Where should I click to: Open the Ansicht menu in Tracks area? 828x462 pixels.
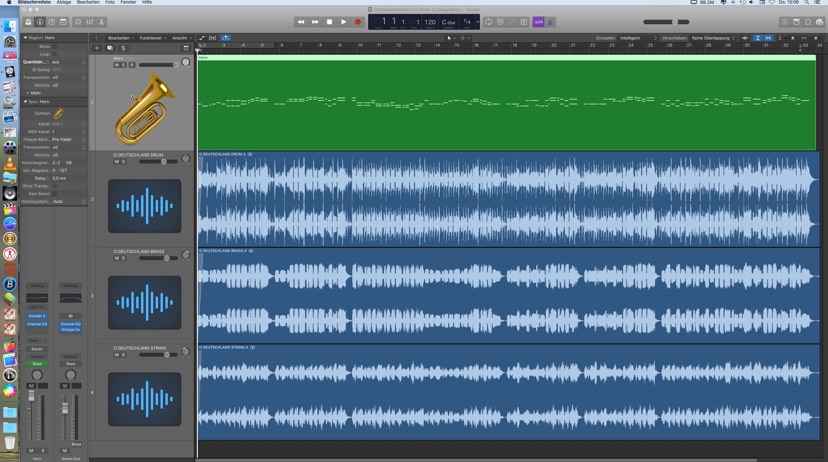[x=182, y=38]
